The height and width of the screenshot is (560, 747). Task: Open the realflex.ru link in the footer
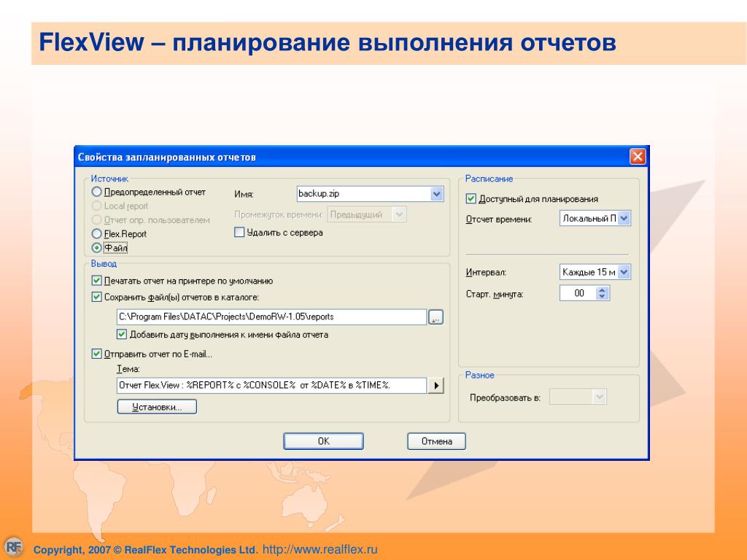(x=320, y=549)
